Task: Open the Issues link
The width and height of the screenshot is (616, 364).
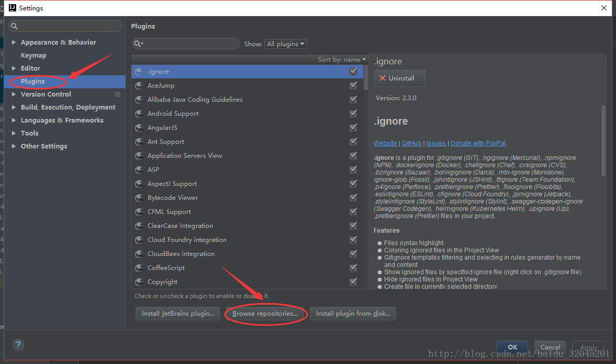Action: tap(436, 143)
